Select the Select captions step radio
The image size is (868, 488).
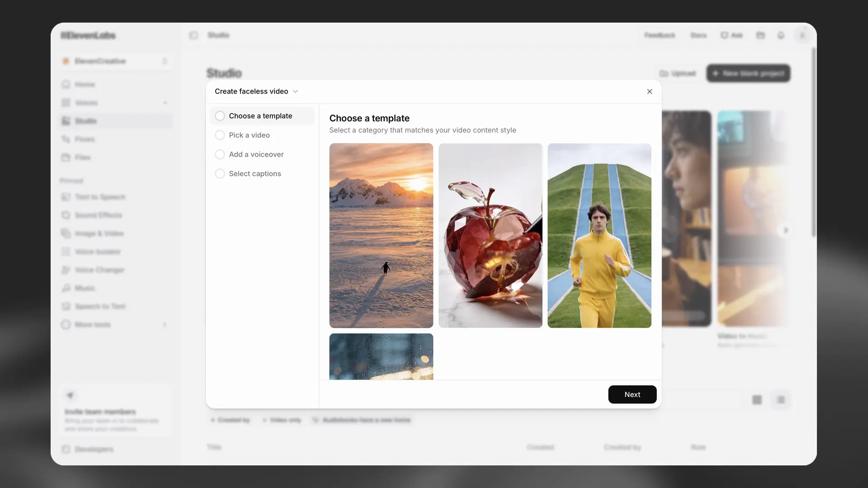pos(220,174)
